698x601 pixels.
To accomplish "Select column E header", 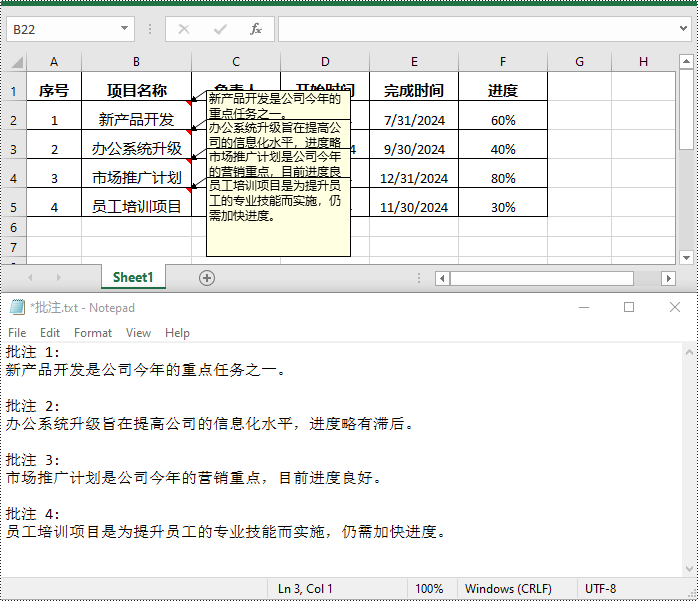I will 414,62.
